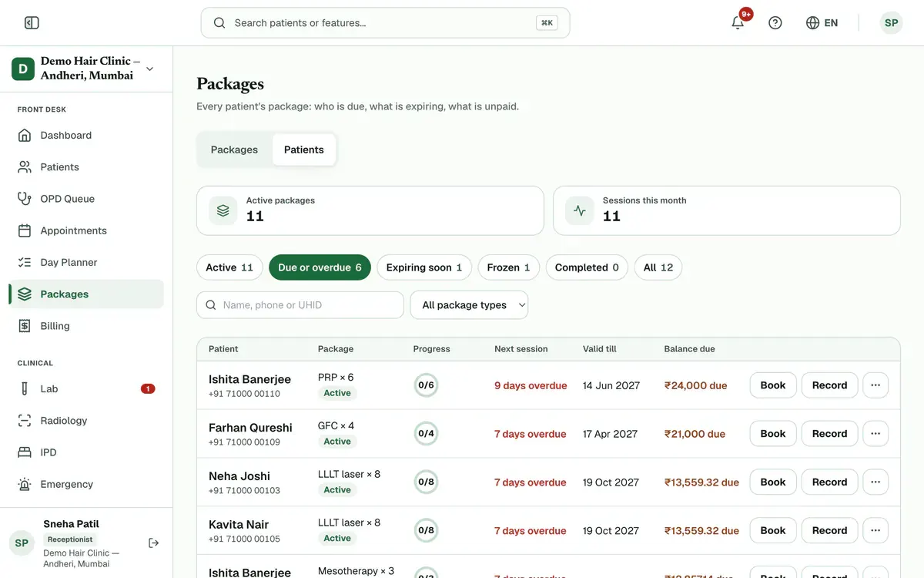The width and height of the screenshot is (924, 578).
Task: Filter by Expiring soon 1 chip
Action: (424, 267)
